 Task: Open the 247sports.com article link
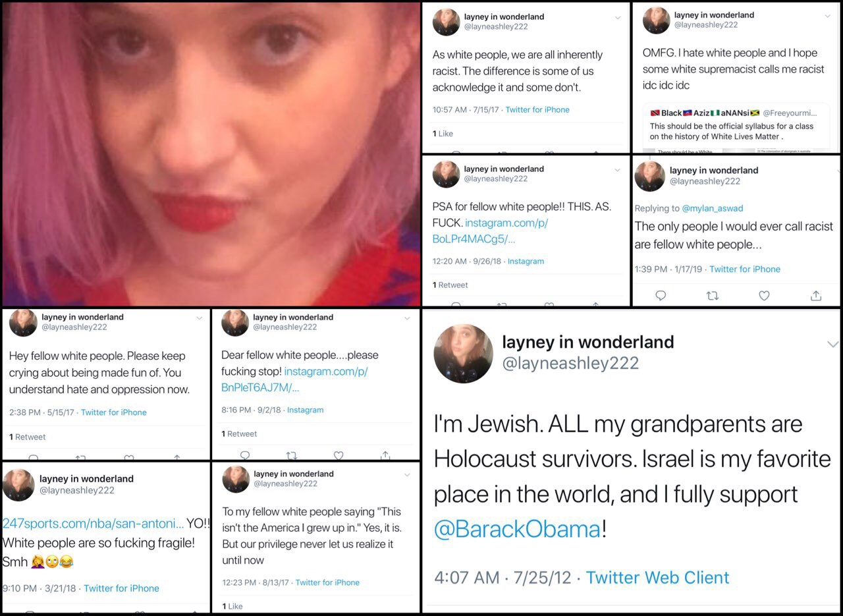(93, 524)
